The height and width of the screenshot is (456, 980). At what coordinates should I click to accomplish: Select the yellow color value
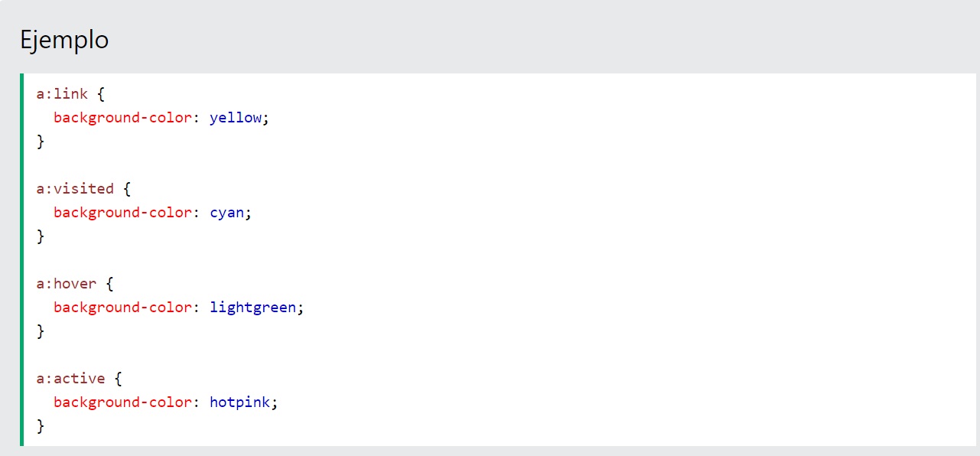point(236,118)
